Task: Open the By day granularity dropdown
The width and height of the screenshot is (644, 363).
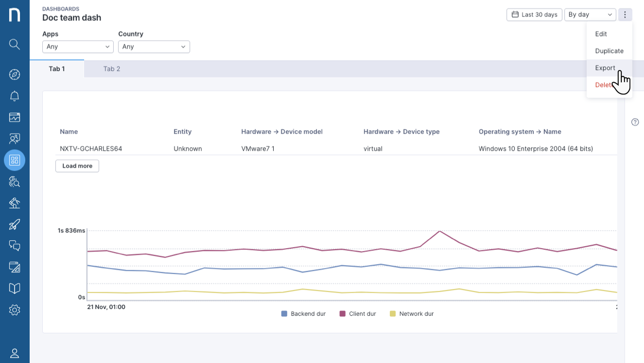Action: [590, 15]
